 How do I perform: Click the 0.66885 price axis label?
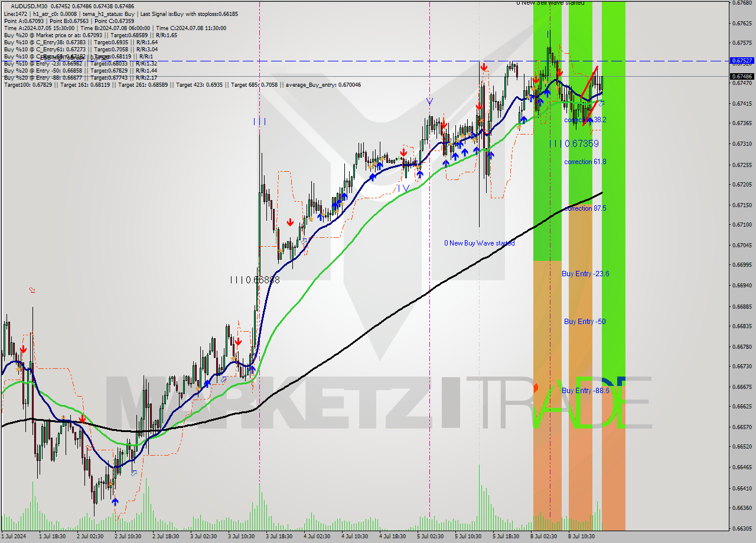tap(742, 307)
